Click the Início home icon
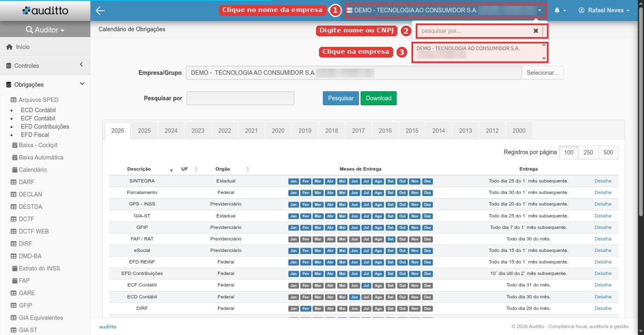The height and width of the screenshot is (335, 644). (9, 47)
